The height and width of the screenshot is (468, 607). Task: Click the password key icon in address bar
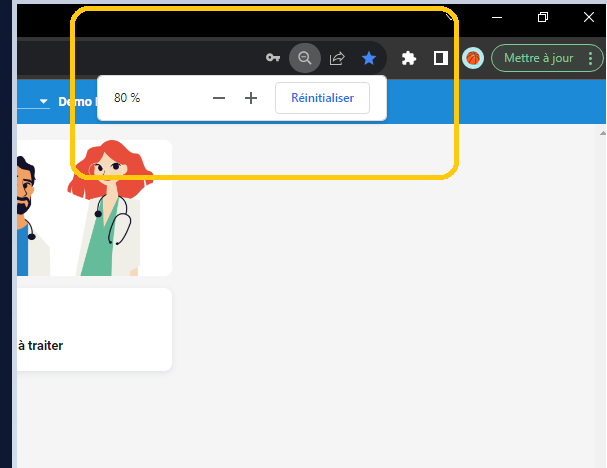pyautogui.click(x=273, y=58)
